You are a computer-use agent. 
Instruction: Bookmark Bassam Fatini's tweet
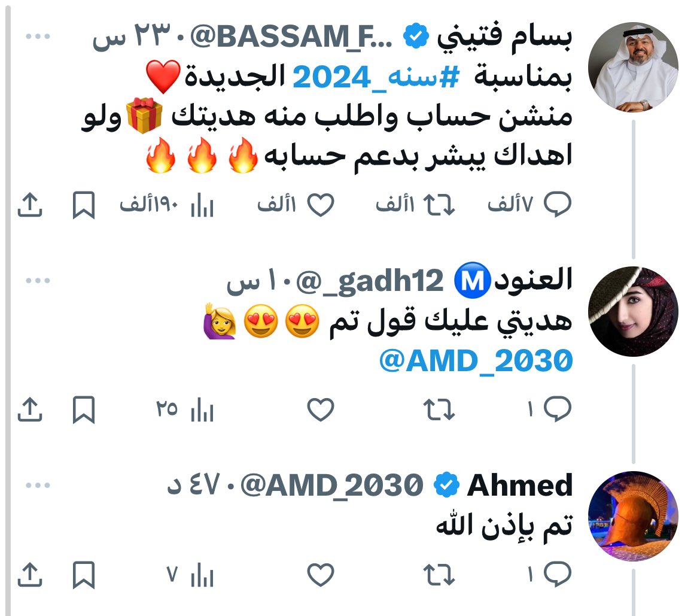[84, 205]
